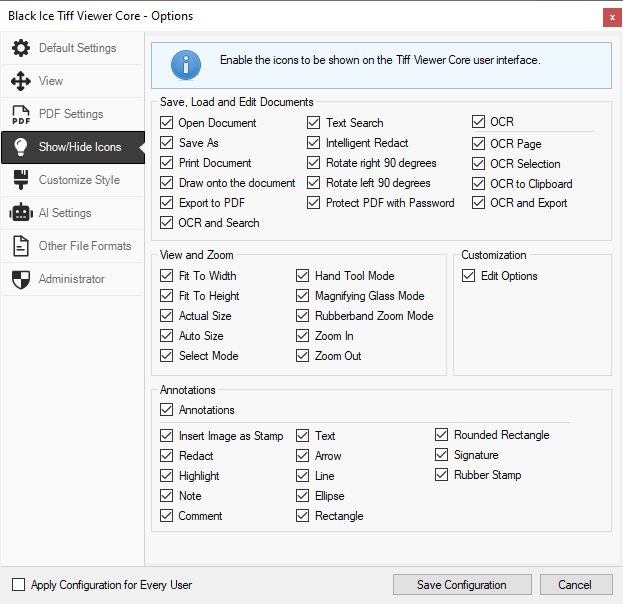Uncheck Arrow annotation checkbox
Viewport: 623px width, 604px height.
[x=302, y=455]
